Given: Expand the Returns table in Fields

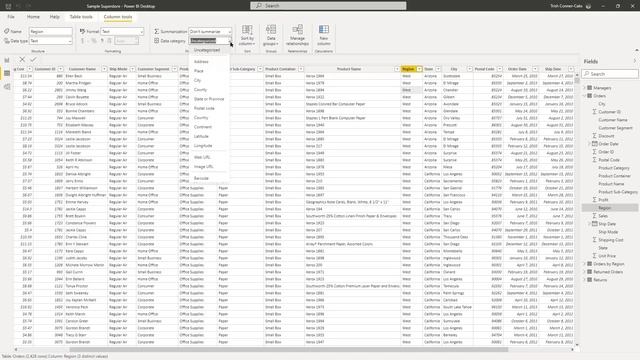Looking at the screenshot, I should tap(584, 280).
